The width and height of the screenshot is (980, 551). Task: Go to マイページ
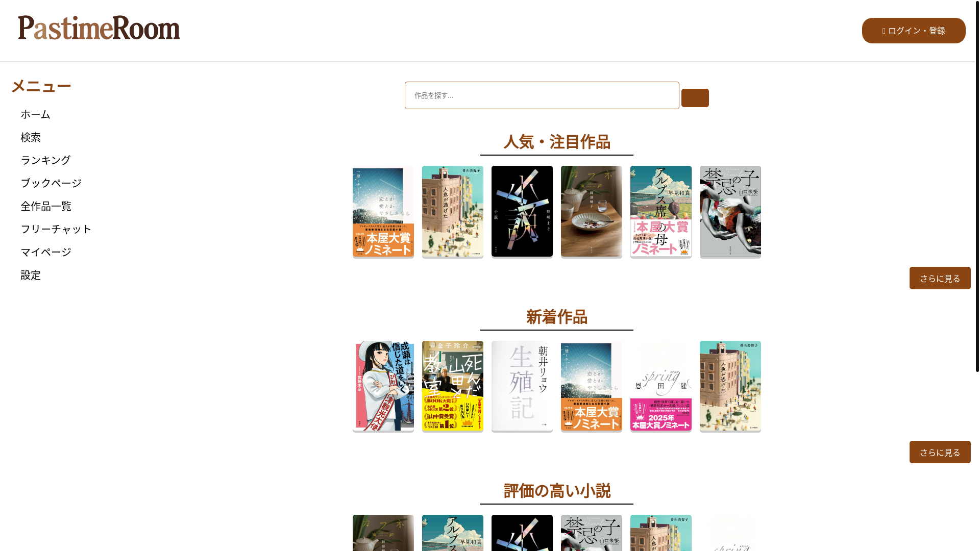click(x=46, y=252)
